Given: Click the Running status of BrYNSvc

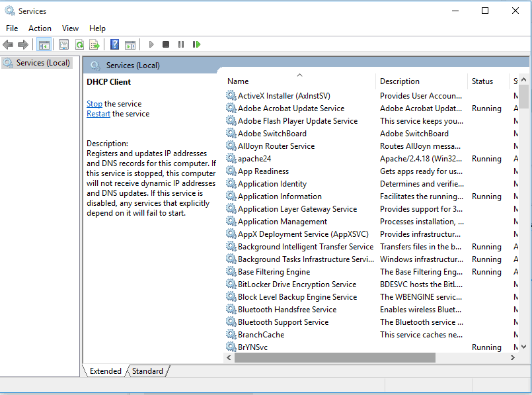Looking at the screenshot, I should point(486,347).
